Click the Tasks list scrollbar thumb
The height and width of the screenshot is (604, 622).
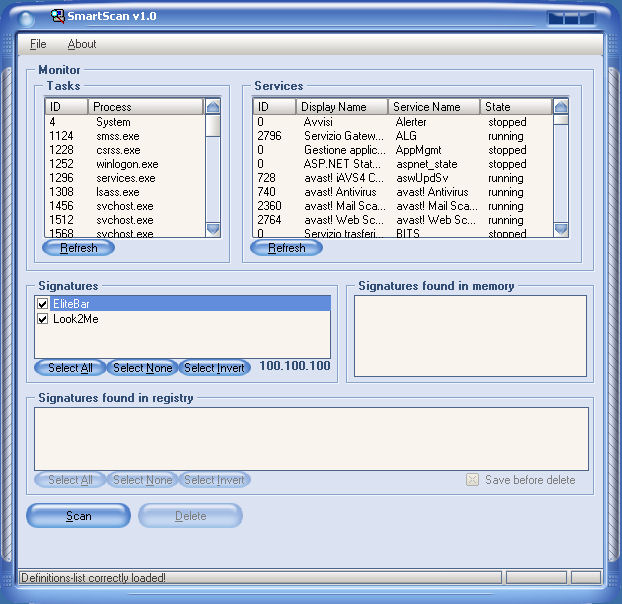pyautogui.click(x=213, y=125)
